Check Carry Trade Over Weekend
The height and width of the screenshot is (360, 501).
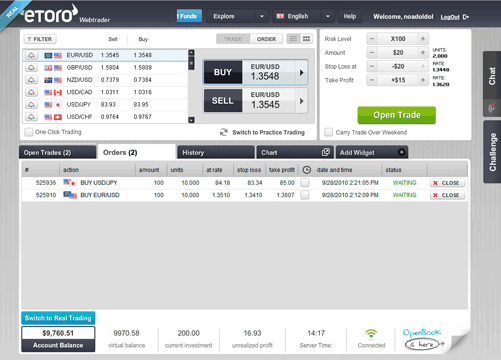(328, 132)
